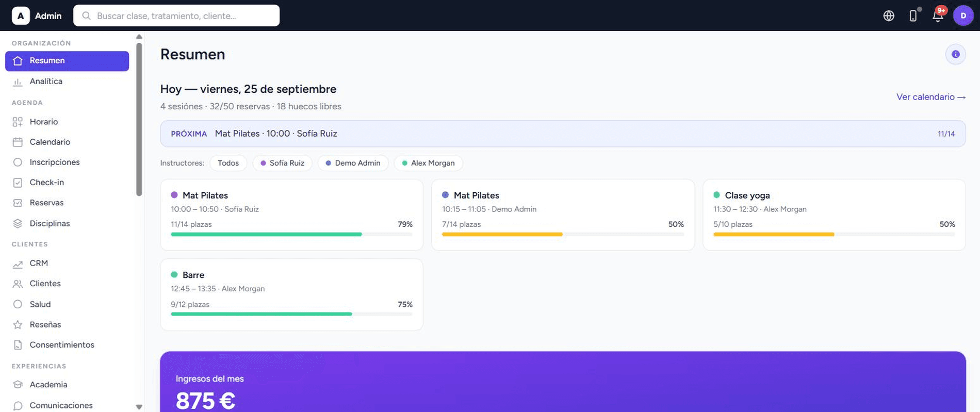
Task: Click the home icon next to Resumen
Action: coord(18,61)
